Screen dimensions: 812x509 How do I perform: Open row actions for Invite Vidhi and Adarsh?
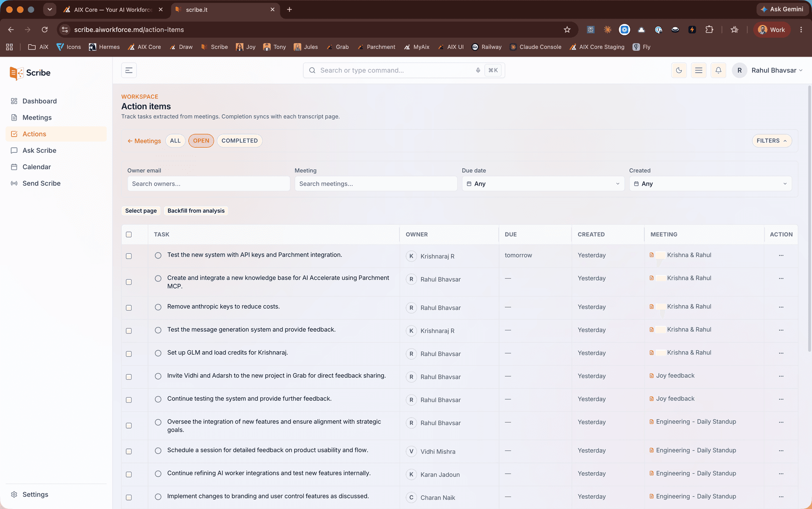pos(781,376)
